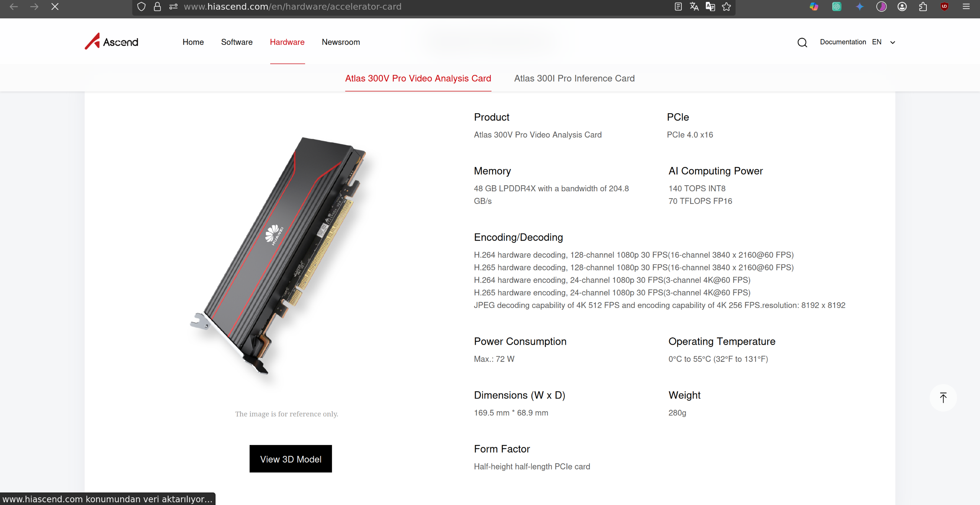Open the Firefox account icon
The height and width of the screenshot is (505, 980).
[x=902, y=7]
